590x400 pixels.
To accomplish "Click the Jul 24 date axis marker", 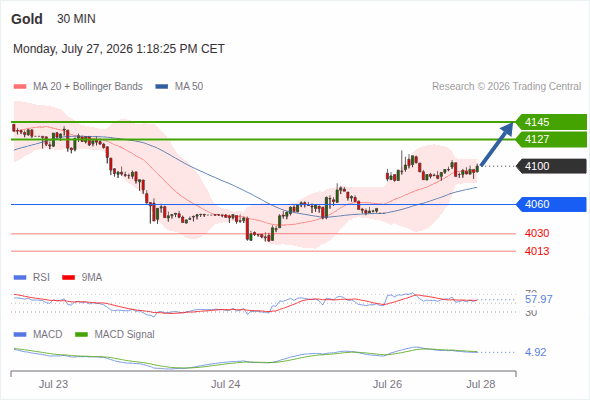I will point(225,384).
